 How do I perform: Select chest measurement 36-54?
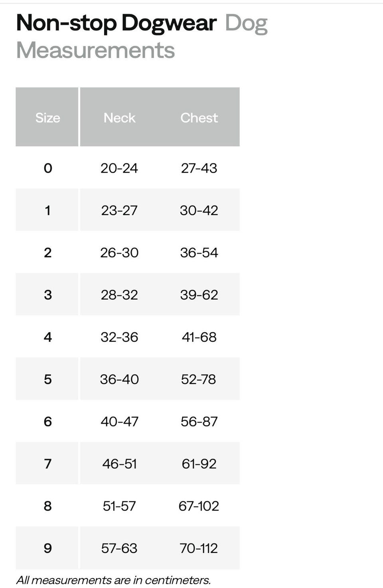(199, 253)
